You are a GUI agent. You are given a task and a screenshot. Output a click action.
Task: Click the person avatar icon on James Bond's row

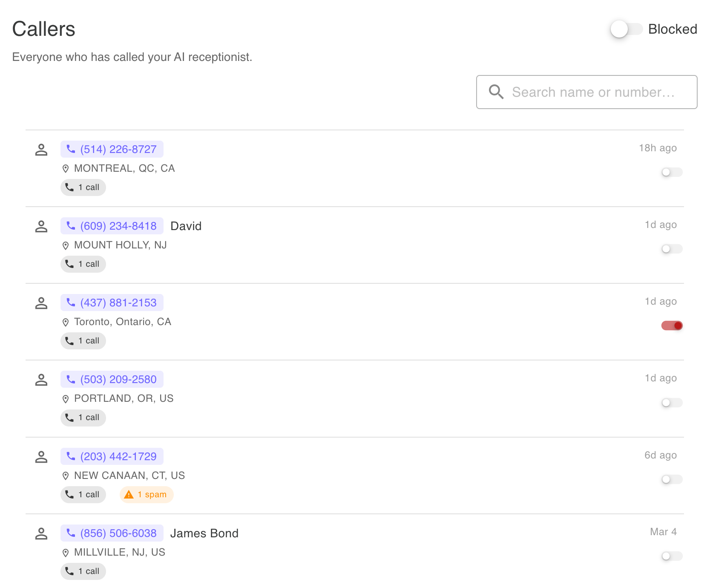[41, 533]
